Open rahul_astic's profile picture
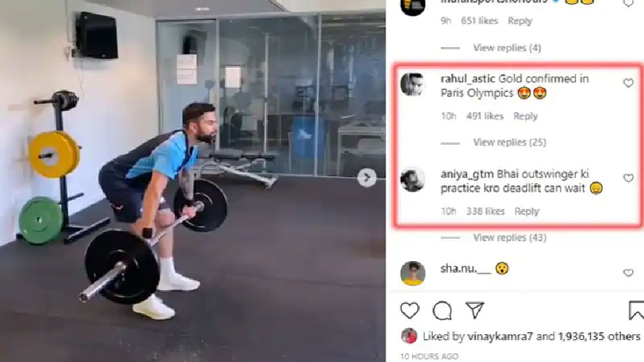 point(412,84)
